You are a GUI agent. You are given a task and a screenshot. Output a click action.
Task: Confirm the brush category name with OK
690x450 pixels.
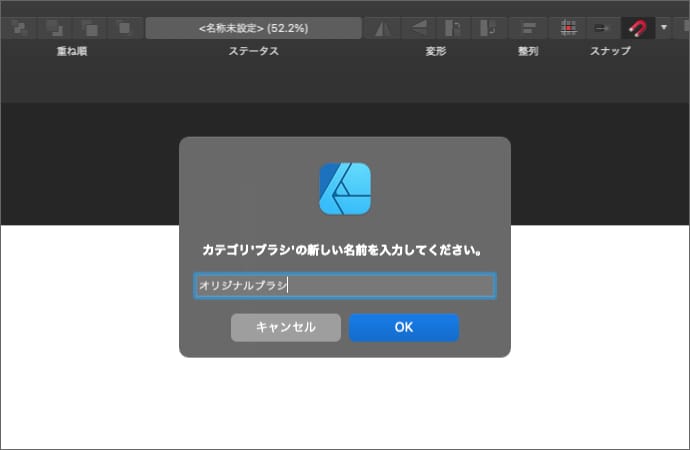pyautogui.click(x=403, y=327)
